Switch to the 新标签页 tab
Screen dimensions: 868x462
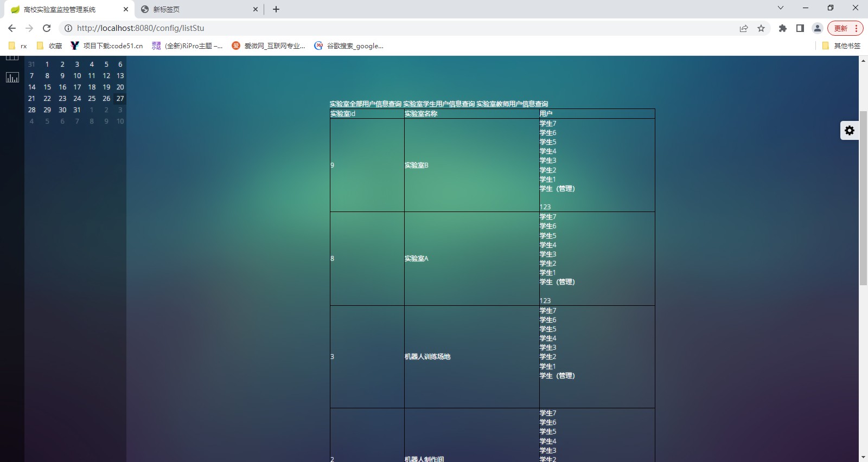tap(199, 9)
